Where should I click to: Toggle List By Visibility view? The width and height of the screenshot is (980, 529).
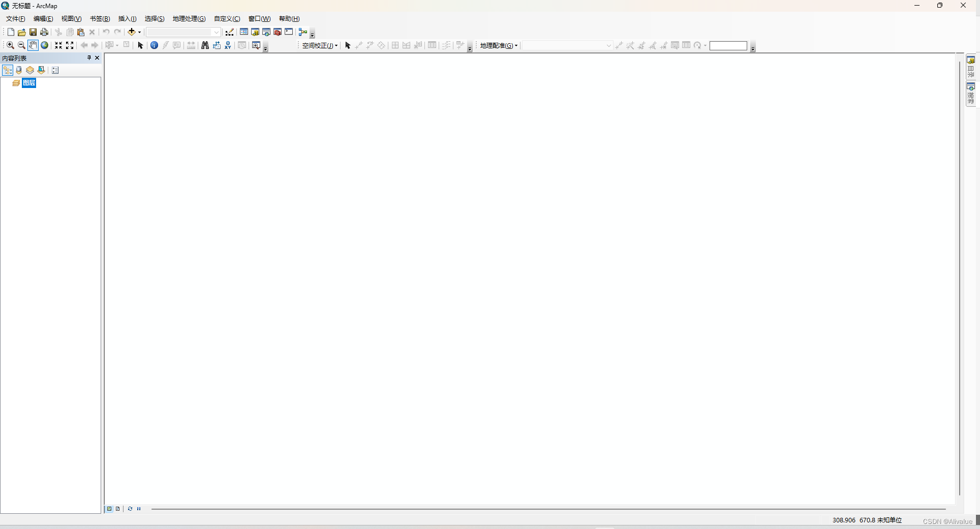point(30,70)
